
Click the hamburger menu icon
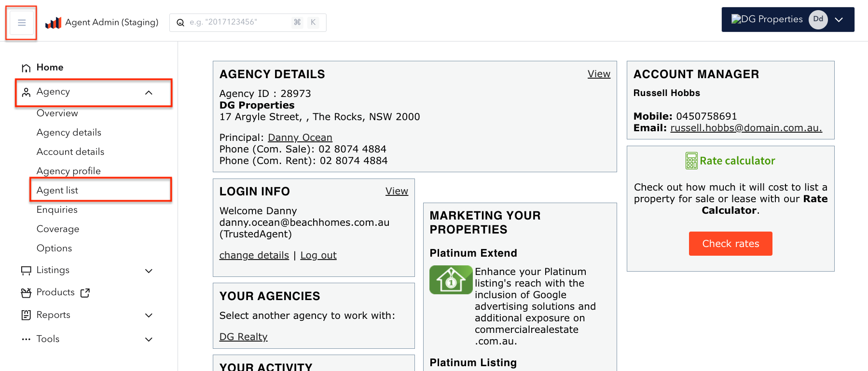click(22, 23)
